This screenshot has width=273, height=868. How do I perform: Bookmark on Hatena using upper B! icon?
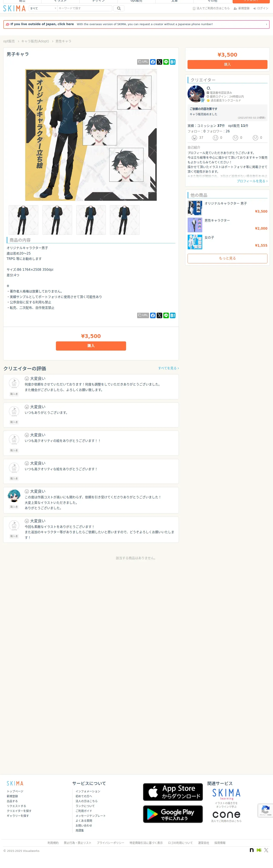point(173,62)
